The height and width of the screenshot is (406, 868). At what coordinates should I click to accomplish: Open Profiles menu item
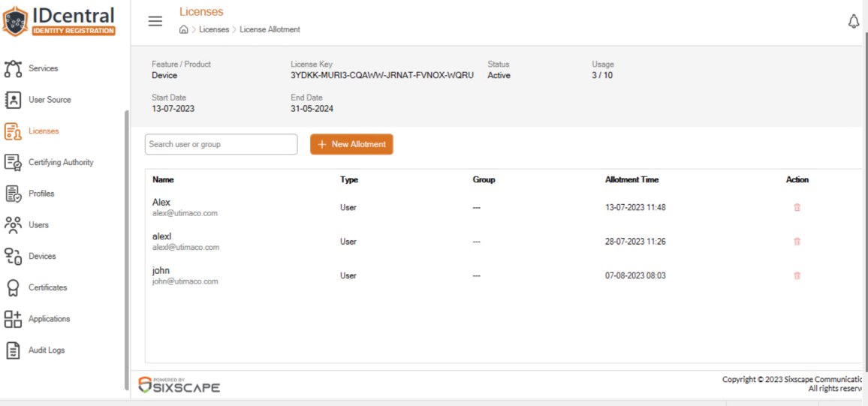(41, 194)
